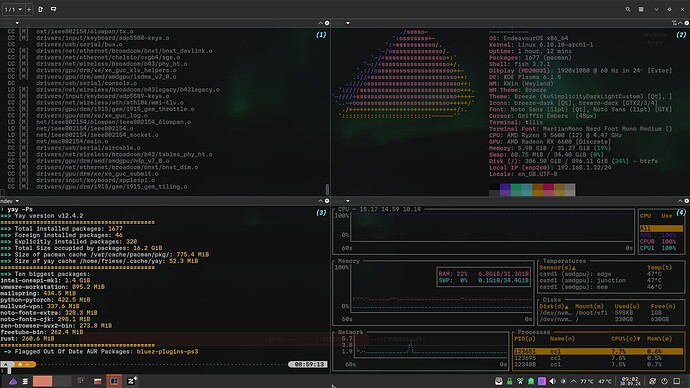This screenshot has width=690, height=388.
Task: Add terminal down using the split icon
Action: coord(53,9)
